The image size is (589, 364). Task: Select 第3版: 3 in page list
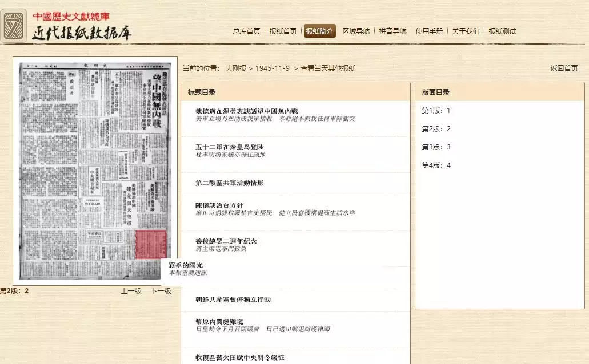click(x=436, y=147)
